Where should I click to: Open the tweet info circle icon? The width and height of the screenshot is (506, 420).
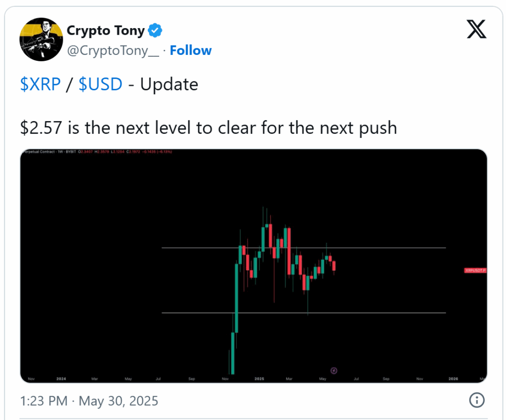[x=477, y=400]
